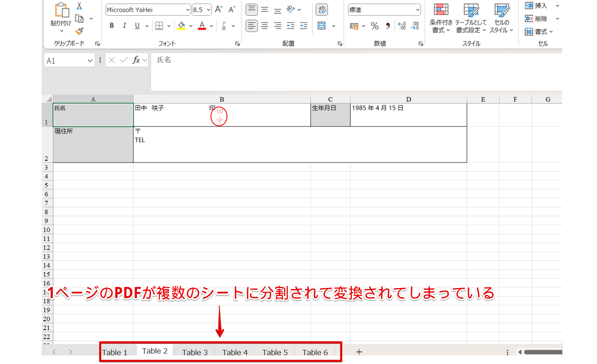Image resolution: width=597 pixels, height=364 pixels.
Task: Switch to the Table 4 sheet tab
Action: [x=235, y=352]
